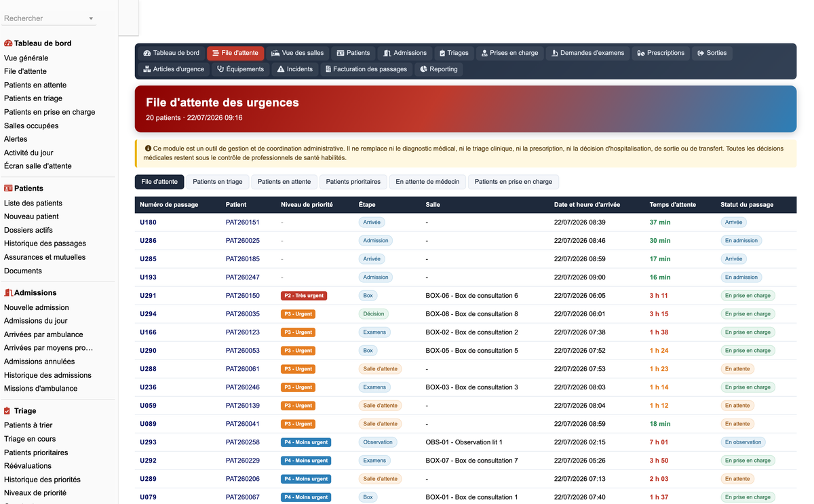
Task: Click the Salle d'attente badge for U288
Action: pyautogui.click(x=380, y=369)
